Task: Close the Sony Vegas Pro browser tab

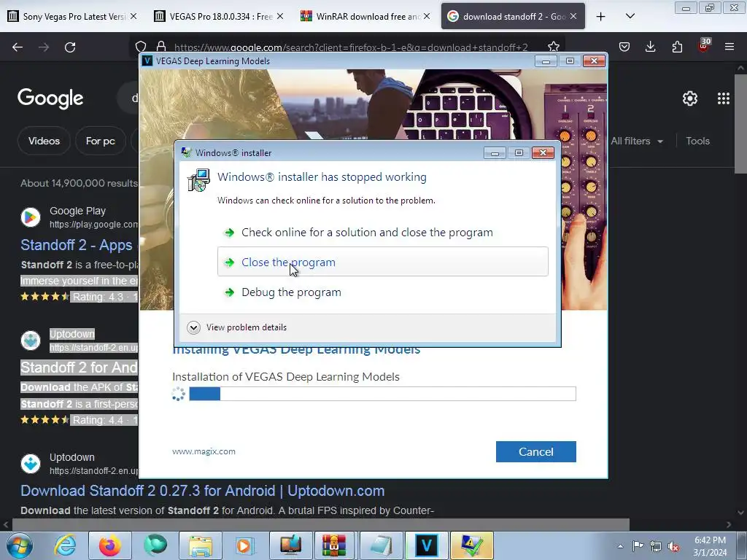Action: (134, 16)
